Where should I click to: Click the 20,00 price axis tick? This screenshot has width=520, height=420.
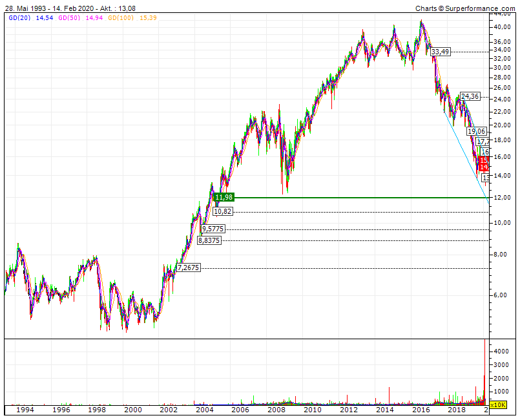tap(503, 125)
